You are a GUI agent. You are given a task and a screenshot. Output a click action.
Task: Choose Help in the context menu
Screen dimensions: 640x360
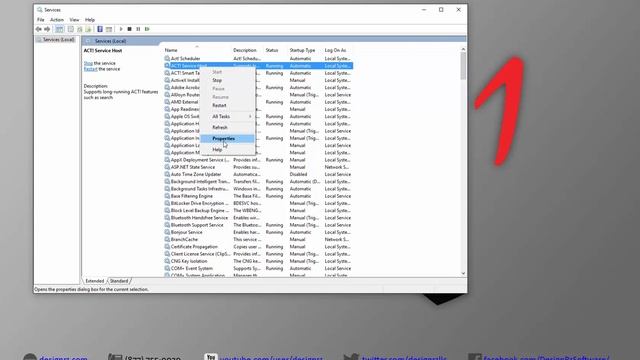pyautogui.click(x=228, y=149)
